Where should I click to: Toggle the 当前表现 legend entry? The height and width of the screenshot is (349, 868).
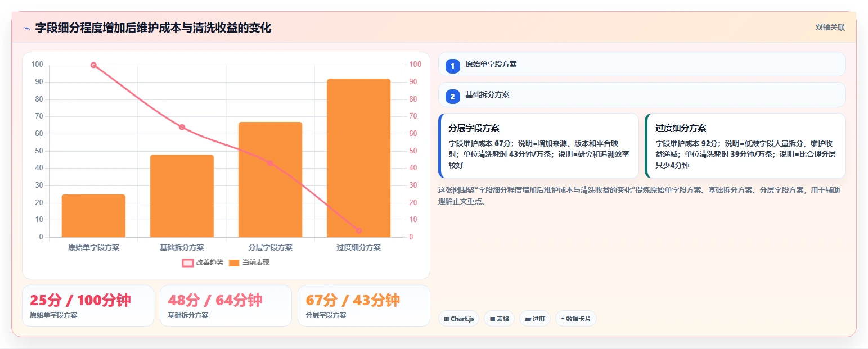click(x=249, y=262)
